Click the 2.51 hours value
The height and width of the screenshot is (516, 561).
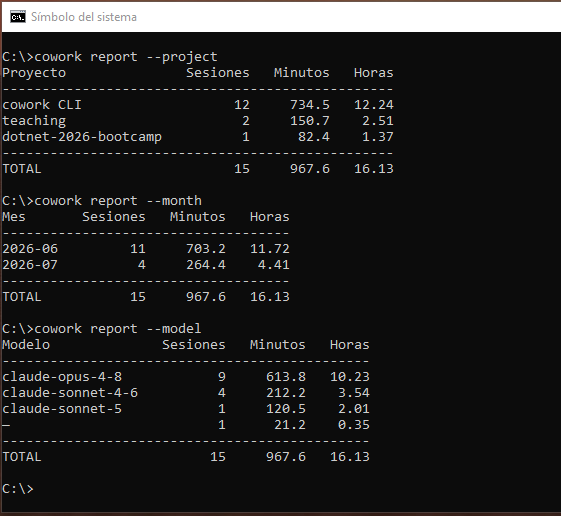tap(378, 121)
